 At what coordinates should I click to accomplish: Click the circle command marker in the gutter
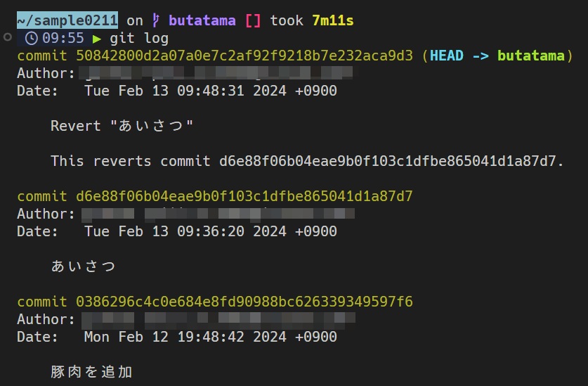point(8,37)
